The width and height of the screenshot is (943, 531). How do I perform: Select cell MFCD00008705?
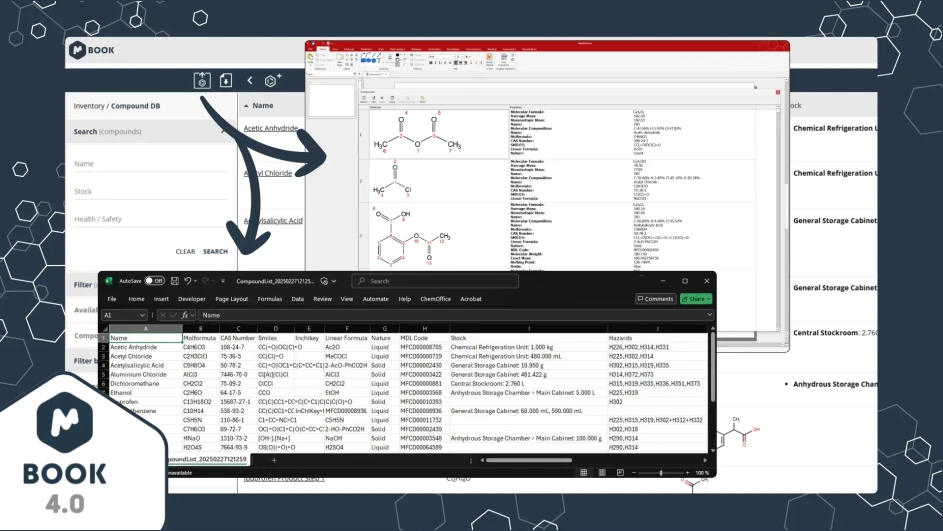[x=425, y=347]
